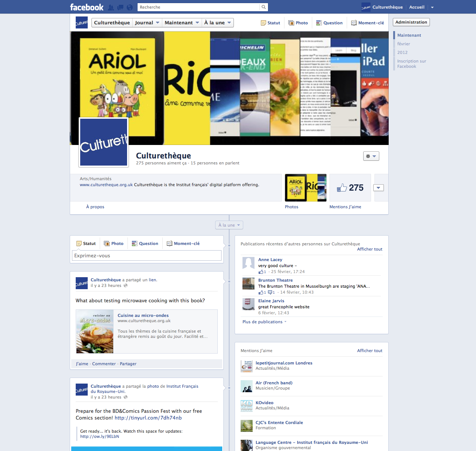Open lepetitjournal.com Londres page
Screen dimensions: 476x451
tap(284, 363)
